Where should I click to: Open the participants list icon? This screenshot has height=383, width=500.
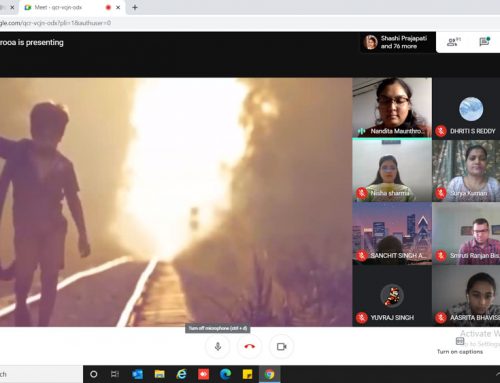click(453, 42)
